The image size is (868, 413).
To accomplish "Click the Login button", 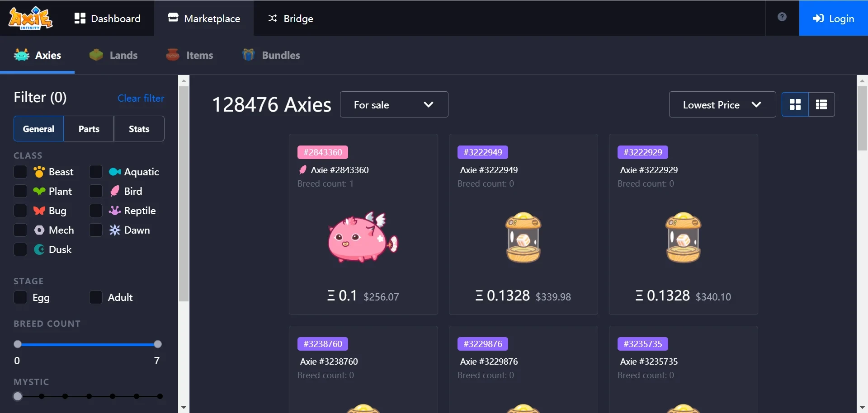I will point(833,19).
